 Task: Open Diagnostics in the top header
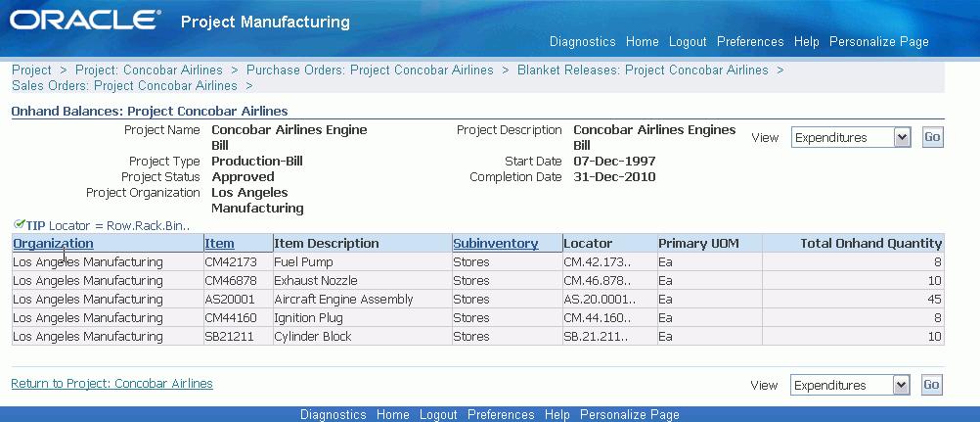click(583, 42)
